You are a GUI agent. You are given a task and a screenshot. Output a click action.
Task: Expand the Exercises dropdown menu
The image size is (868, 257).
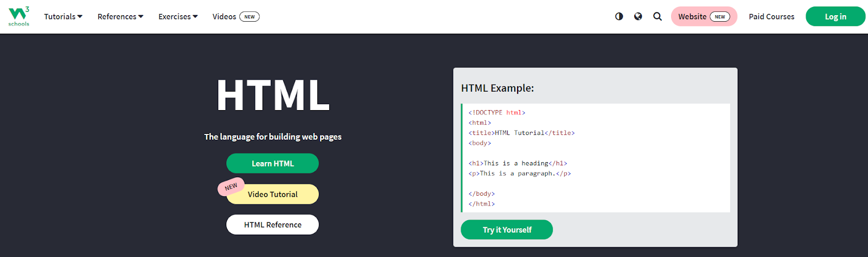(x=178, y=17)
